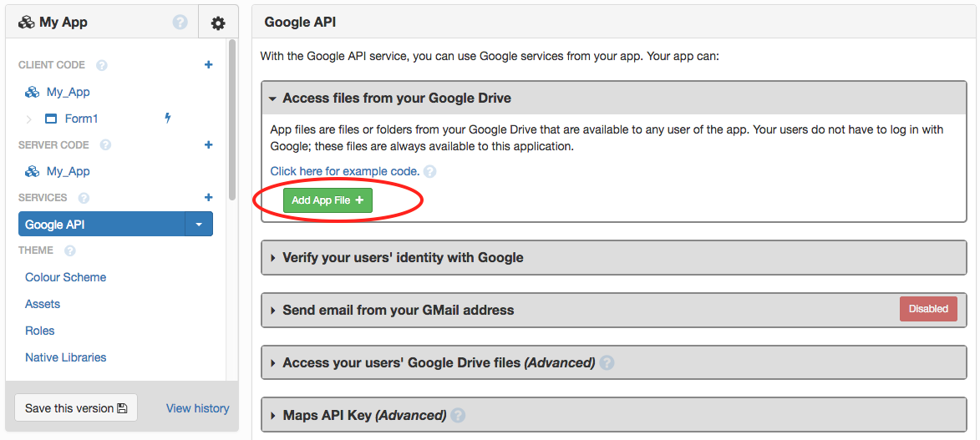
Task: Open Native Libraries page
Action: (x=66, y=357)
